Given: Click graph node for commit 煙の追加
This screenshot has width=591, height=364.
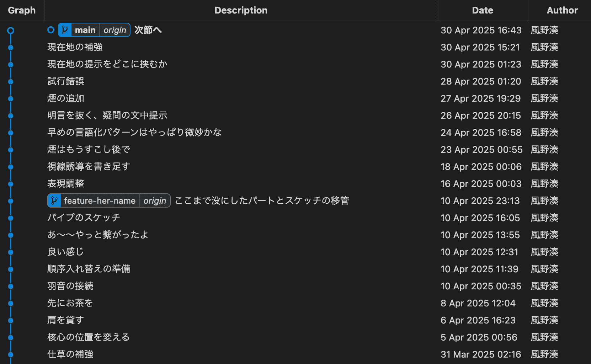Looking at the screenshot, I should pyautogui.click(x=11, y=99).
